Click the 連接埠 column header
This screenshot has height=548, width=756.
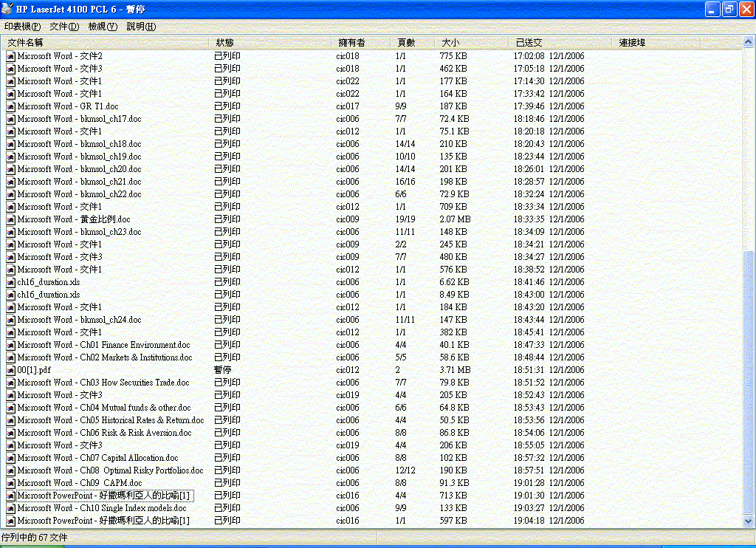coord(656,43)
